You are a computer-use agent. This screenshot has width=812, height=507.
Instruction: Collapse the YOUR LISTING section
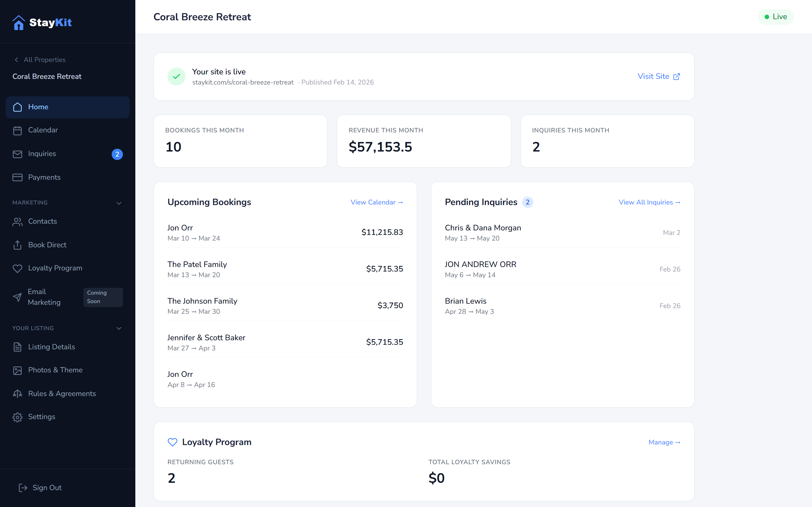point(119,328)
